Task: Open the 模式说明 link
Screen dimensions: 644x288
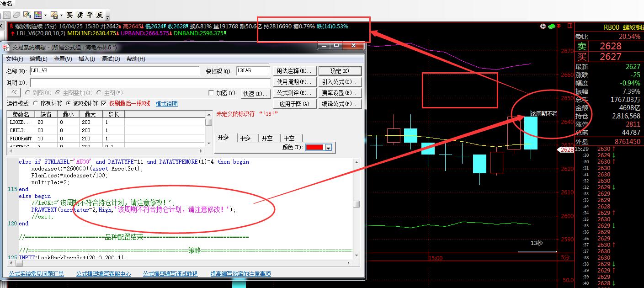Action: tap(167, 104)
